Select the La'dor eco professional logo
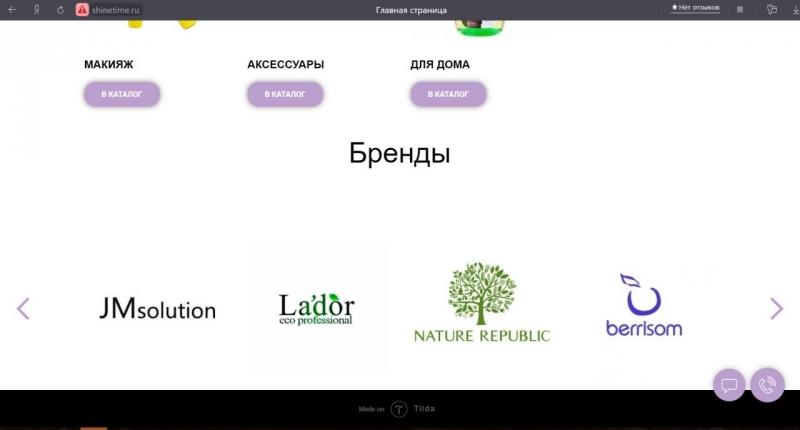 point(317,309)
